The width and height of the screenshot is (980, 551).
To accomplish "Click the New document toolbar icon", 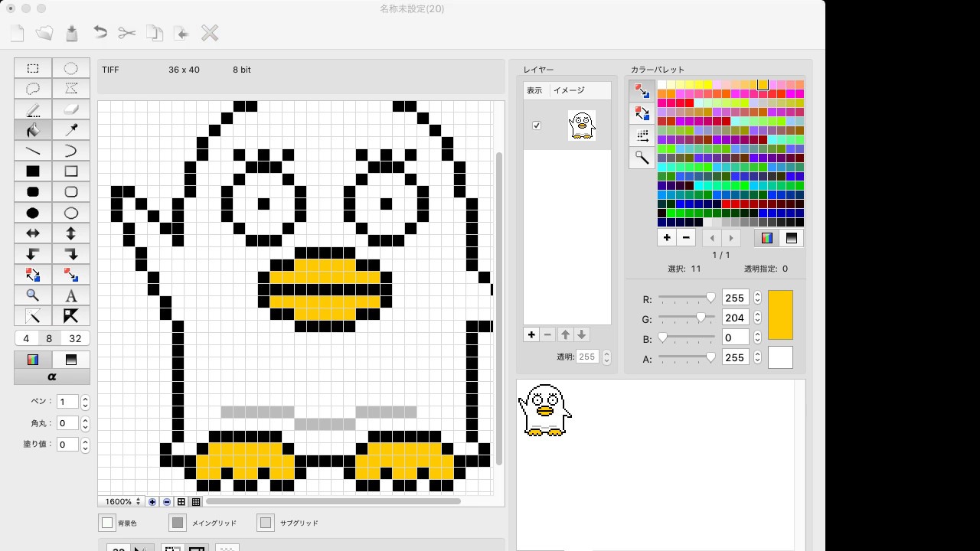I will 17,33.
